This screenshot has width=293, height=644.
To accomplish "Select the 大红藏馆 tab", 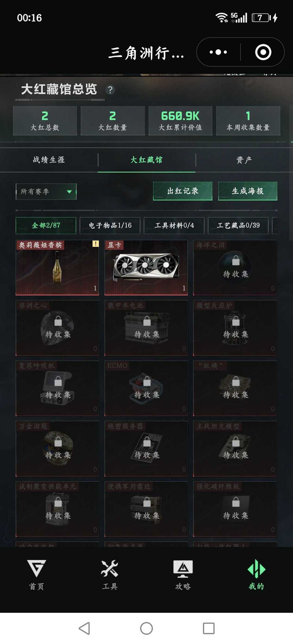I will tap(146, 160).
